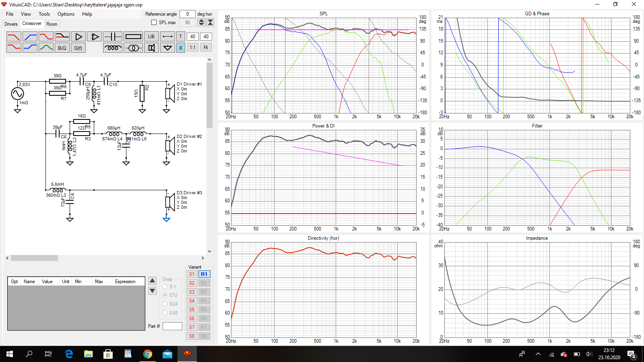Select the buffer amplifier triangle icon
644x362 pixels.
point(78,37)
